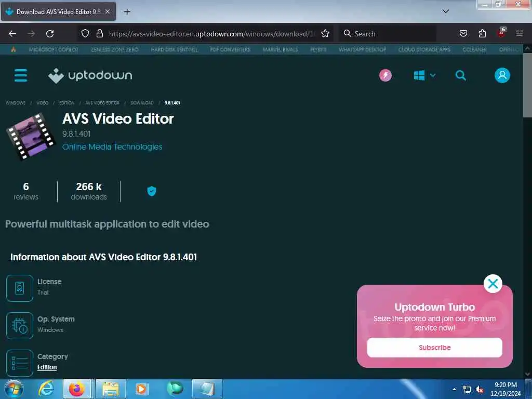This screenshot has width=532, height=399.
Task: Open HARD DISK SENTINEL top bar link
Action: pyautogui.click(x=175, y=49)
